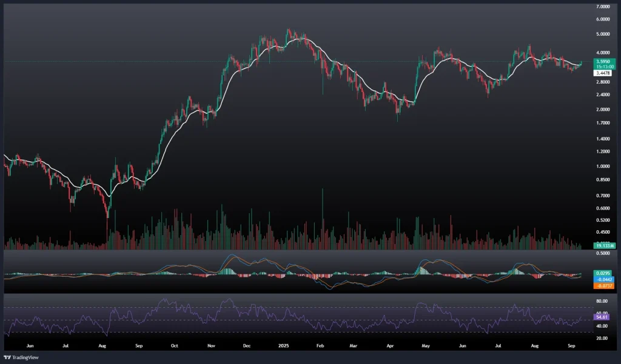Screen dimensions: 621x364
Task: Click the 1.0000 price scale label
Action: point(603,166)
